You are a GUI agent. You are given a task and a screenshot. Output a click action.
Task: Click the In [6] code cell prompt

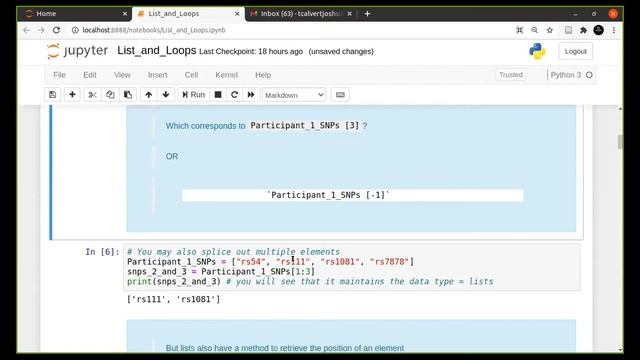(102, 252)
